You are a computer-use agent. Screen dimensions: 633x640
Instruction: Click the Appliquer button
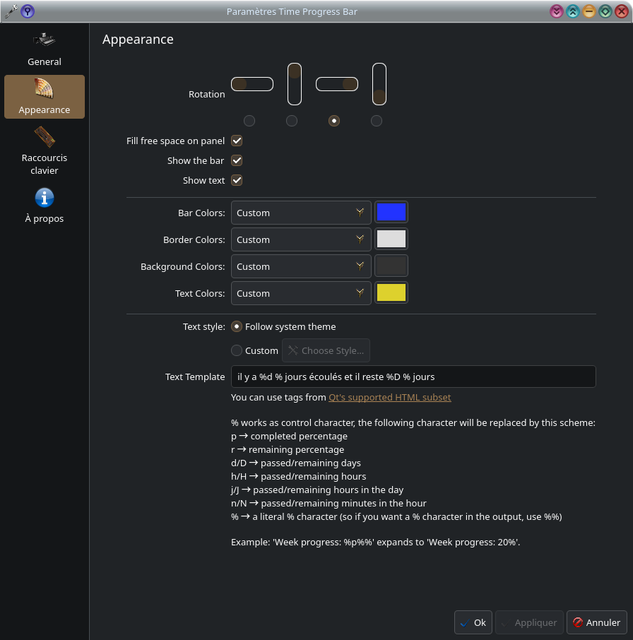point(529,622)
